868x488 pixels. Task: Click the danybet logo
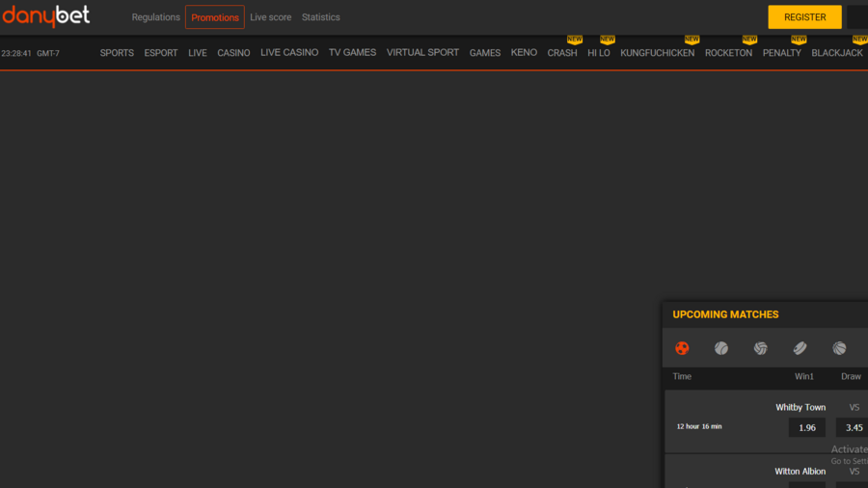[46, 16]
